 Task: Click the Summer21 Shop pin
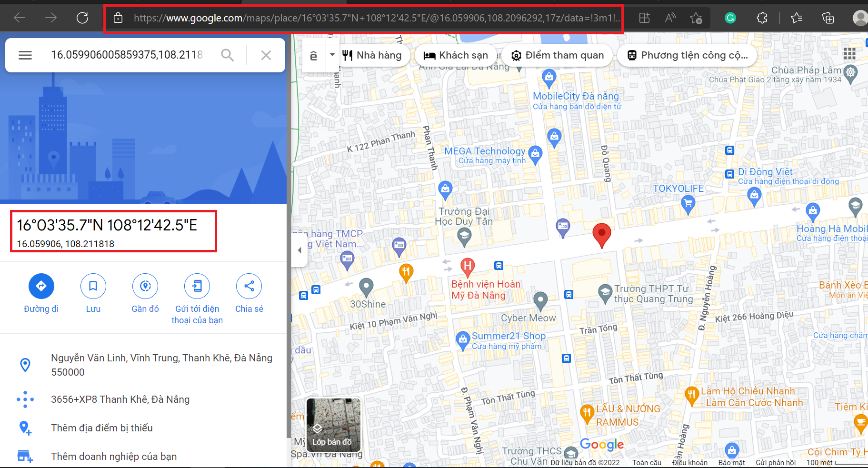click(462, 340)
